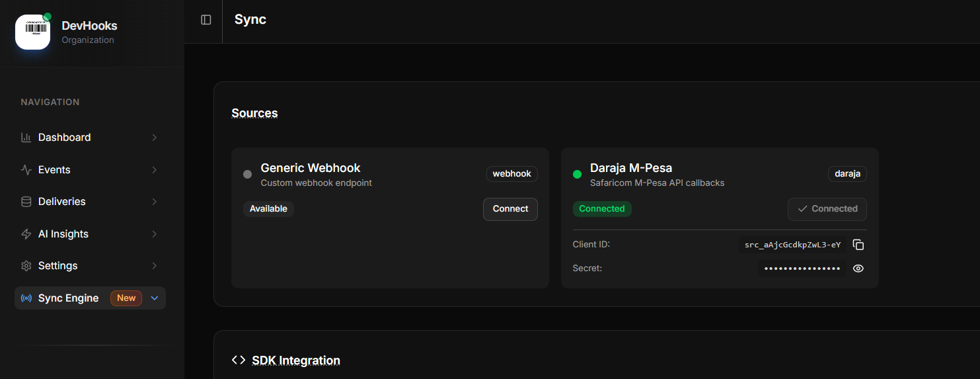The height and width of the screenshot is (379, 980).
Task: Click the Dashboard bar chart icon
Action: (26, 138)
